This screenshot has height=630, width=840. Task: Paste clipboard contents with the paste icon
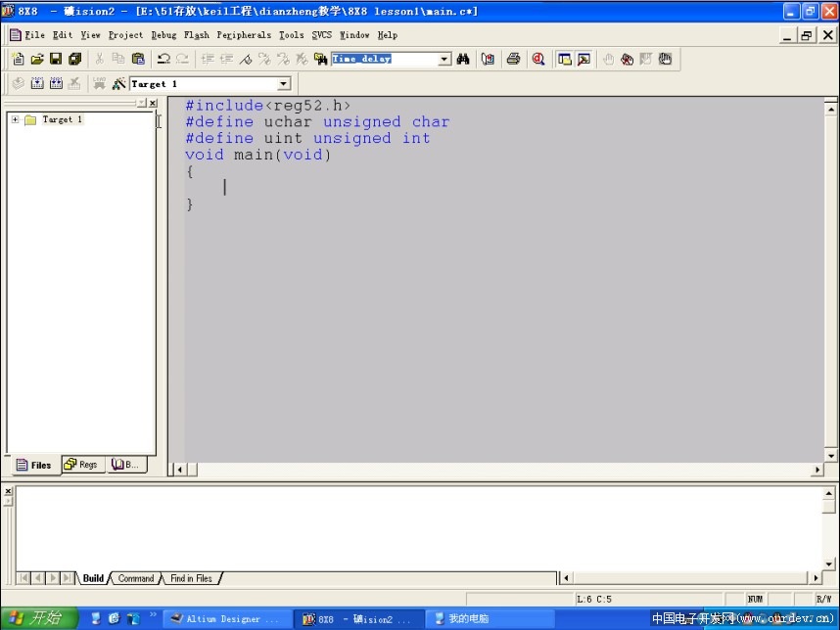[x=138, y=59]
